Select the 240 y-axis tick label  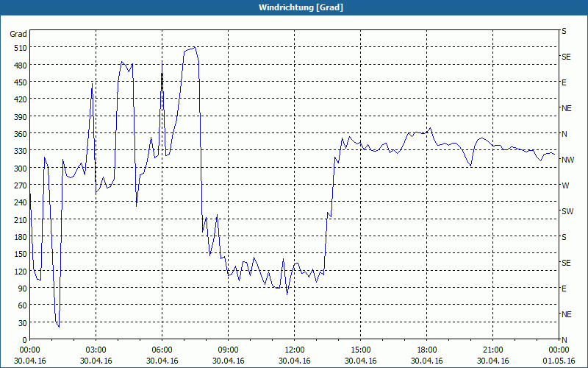click(21, 203)
